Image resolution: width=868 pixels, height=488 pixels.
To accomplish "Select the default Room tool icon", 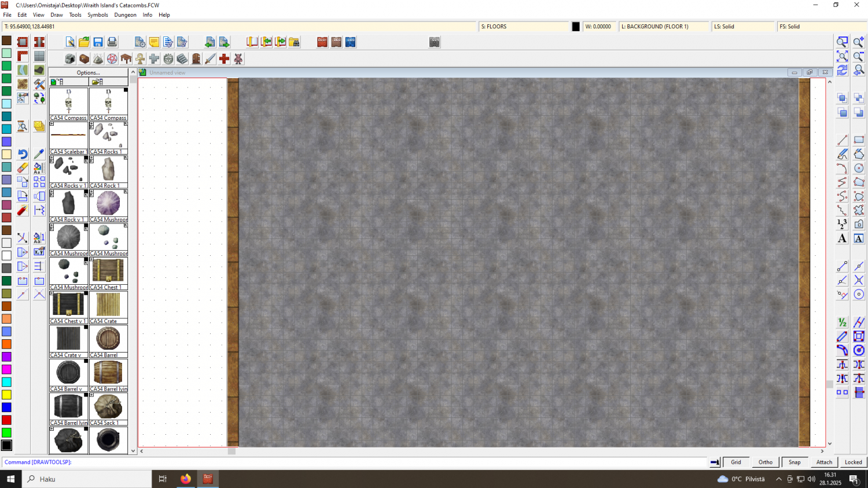I will click(x=23, y=42).
